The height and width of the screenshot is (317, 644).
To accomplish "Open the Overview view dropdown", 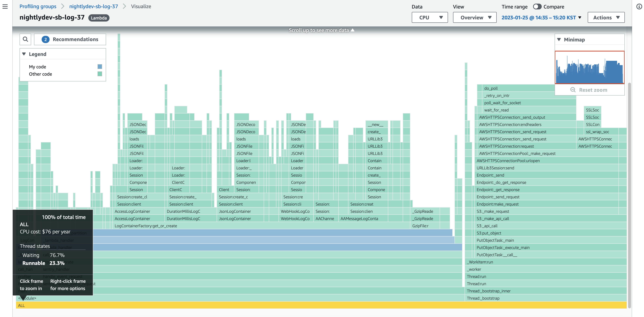I will pyautogui.click(x=475, y=18).
